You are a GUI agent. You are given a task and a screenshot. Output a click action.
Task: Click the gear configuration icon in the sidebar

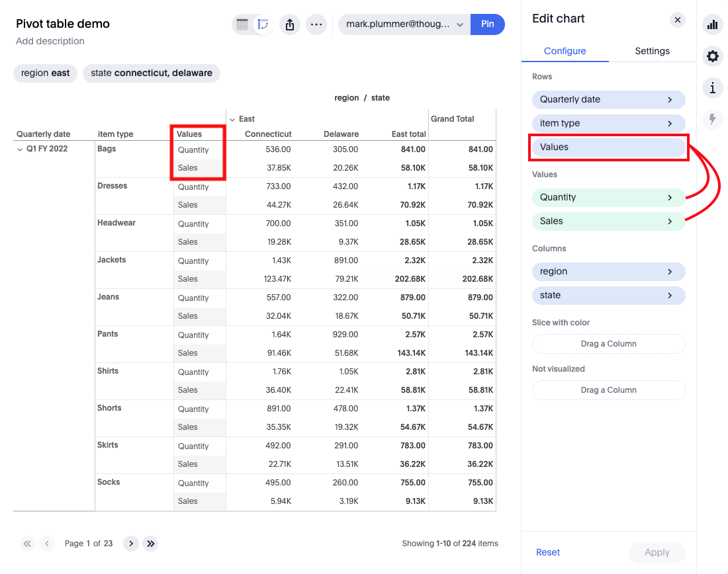tap(712, 56)
